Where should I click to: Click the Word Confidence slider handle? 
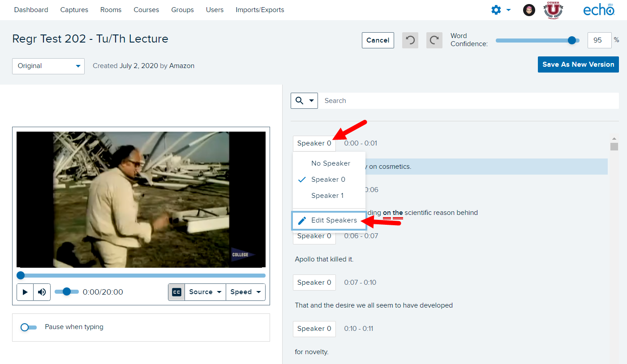click(x=571, y=40)
